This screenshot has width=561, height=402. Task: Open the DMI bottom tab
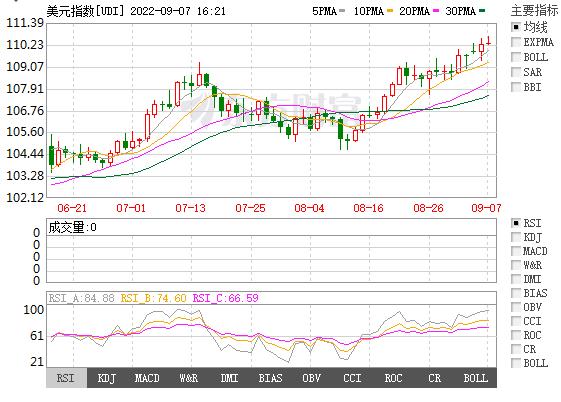click(229, 378)
